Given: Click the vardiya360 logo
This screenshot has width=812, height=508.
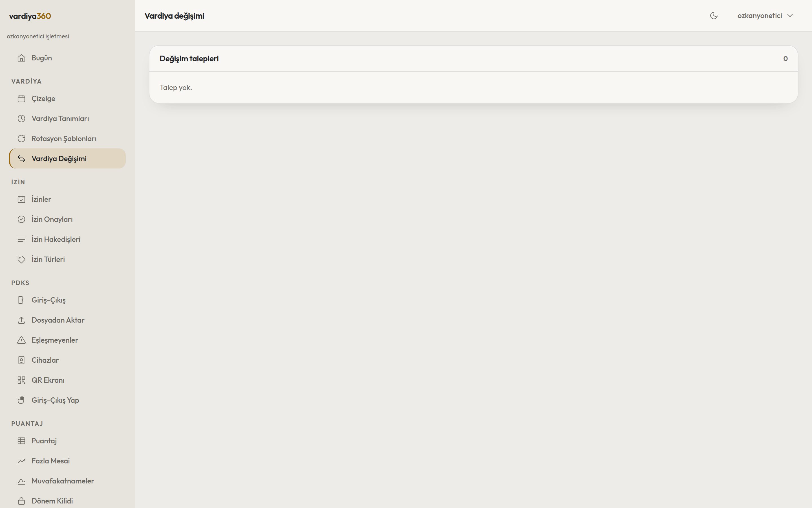Looking at the screenshot, I should (x=30, y=16).
